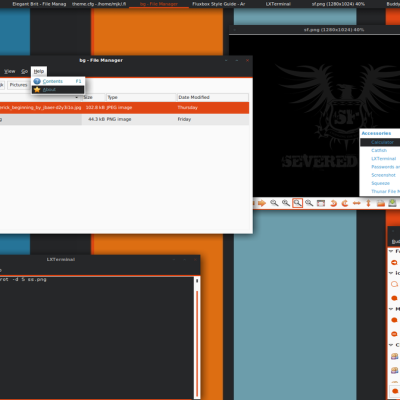Select the 44.3 kB PNG image row

point(124,119)
